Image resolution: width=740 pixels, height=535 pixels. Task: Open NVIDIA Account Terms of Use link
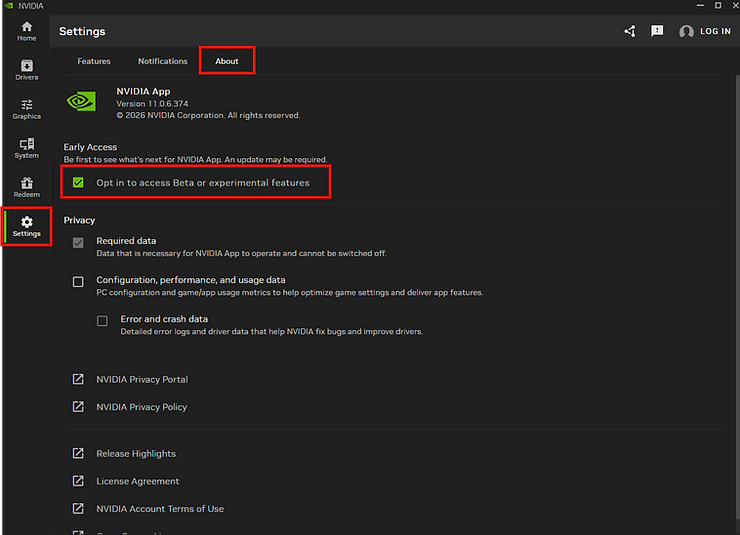click(x=160, y=509)
